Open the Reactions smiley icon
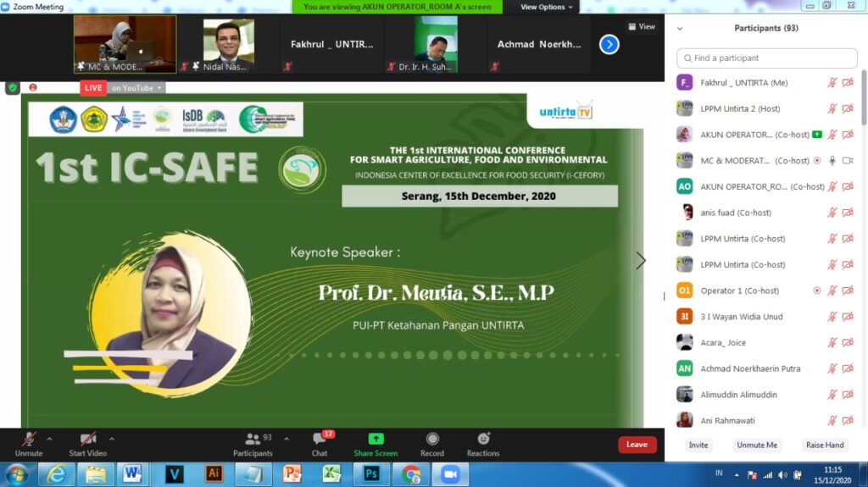The height and width of the screenshot is (487, 868). (483, 439)
